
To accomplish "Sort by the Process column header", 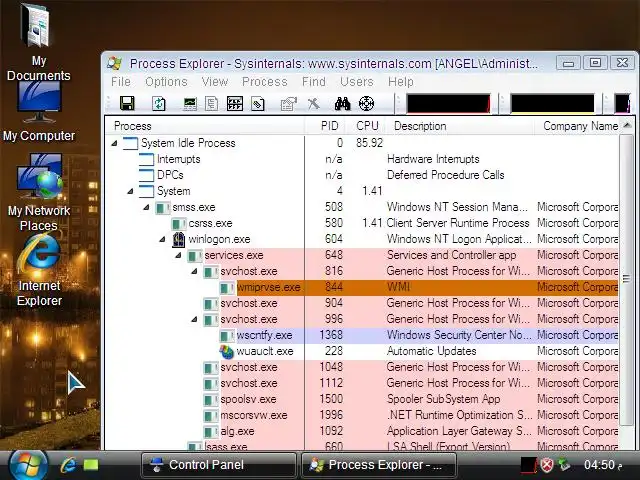I will point(205,126).
